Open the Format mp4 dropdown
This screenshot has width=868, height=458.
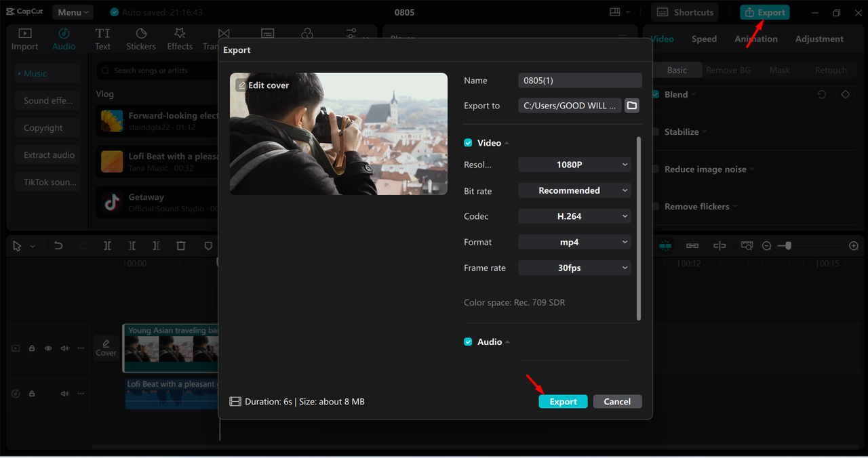pyautogui.click(x=574, y=242)
